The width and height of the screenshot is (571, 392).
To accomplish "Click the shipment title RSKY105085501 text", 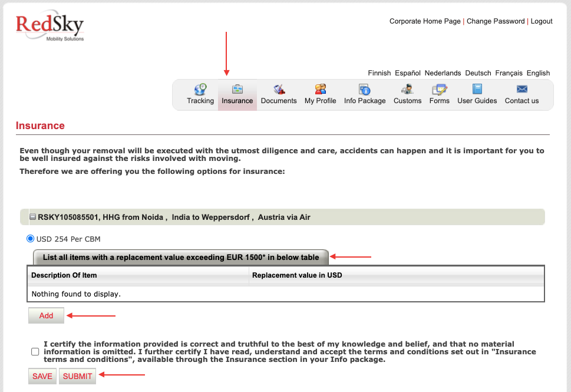I will pos(174,217).
